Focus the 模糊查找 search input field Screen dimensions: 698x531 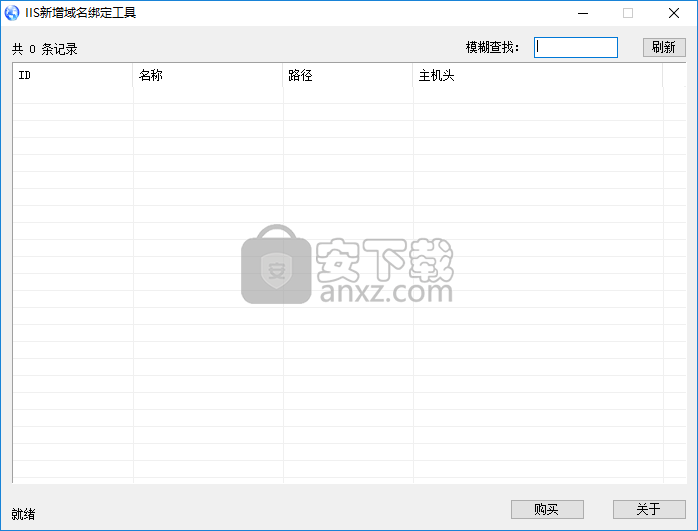pos(576,47)
